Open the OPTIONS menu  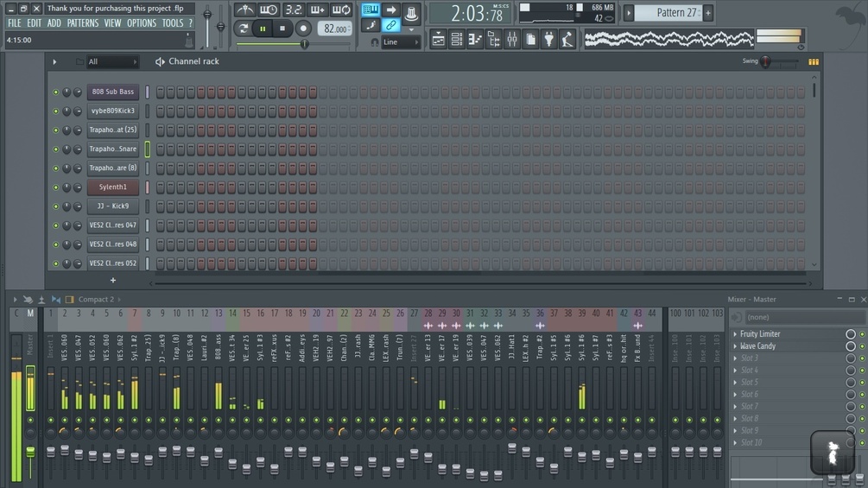click(x=142, y=23)
